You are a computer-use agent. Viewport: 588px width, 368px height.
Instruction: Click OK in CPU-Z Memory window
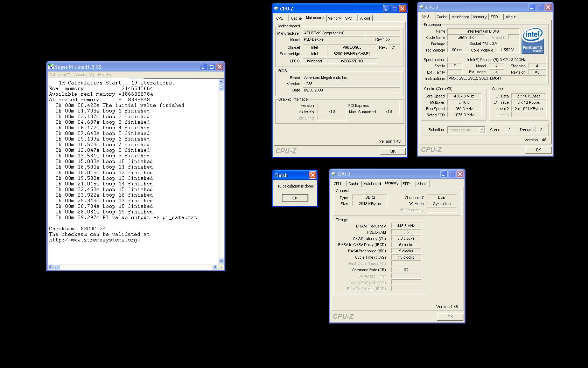tap(450, 317)
